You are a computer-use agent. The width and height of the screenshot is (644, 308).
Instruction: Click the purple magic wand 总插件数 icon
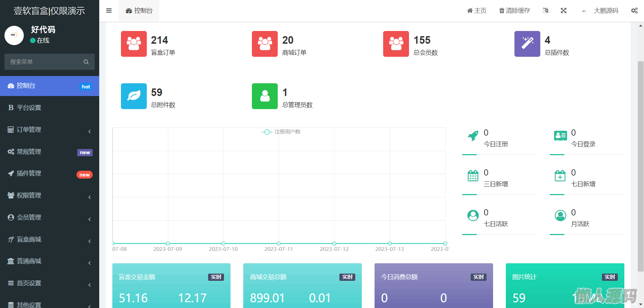pos(527,44)
